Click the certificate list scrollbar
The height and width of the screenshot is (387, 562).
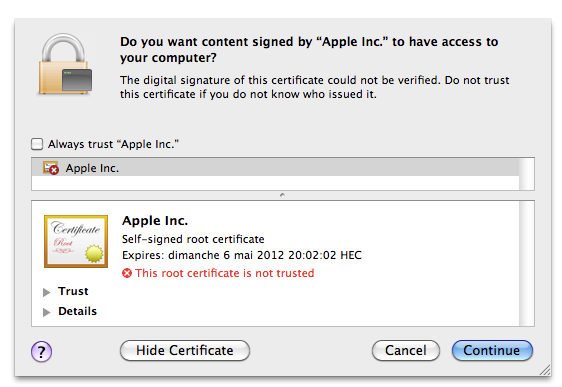click(x=527, y=174)
